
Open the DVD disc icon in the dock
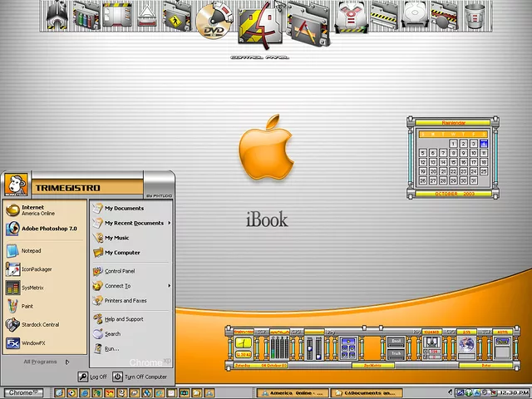point(214,21)
